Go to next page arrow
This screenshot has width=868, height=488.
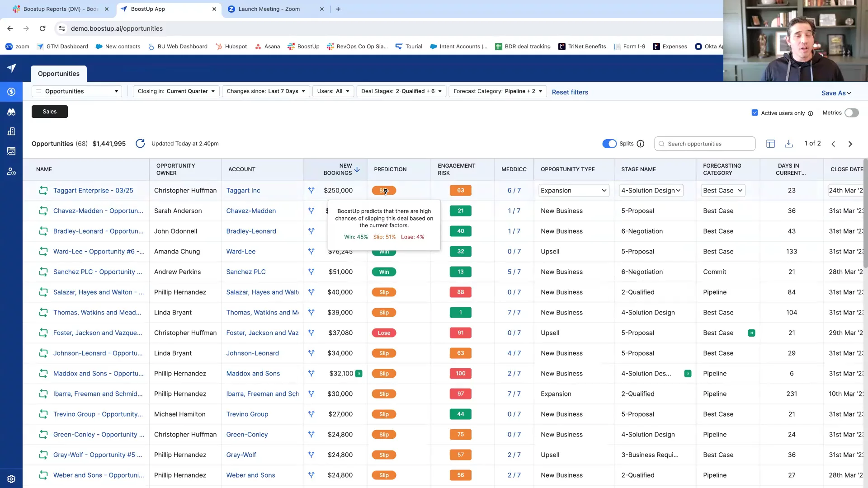pos(850,144)
